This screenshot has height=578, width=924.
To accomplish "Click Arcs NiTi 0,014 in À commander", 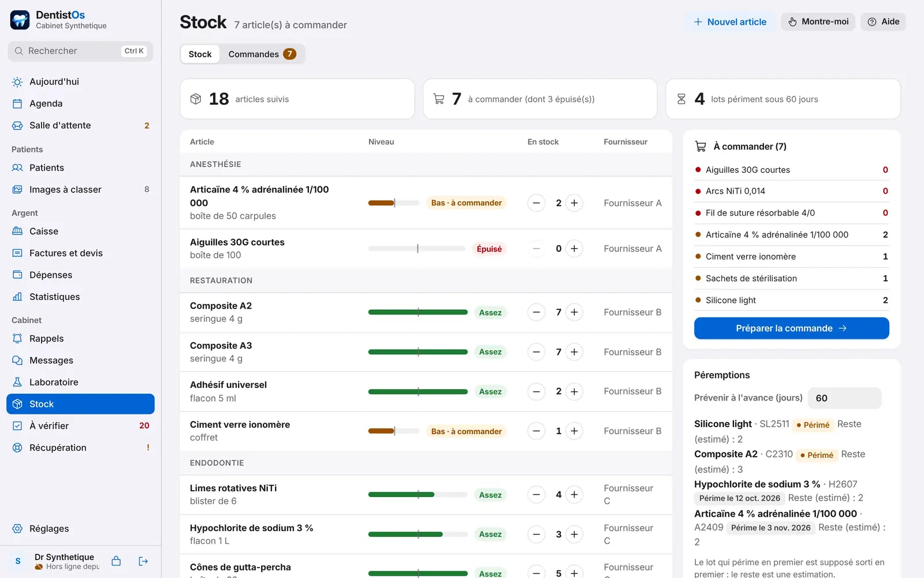I will [791, 191].
